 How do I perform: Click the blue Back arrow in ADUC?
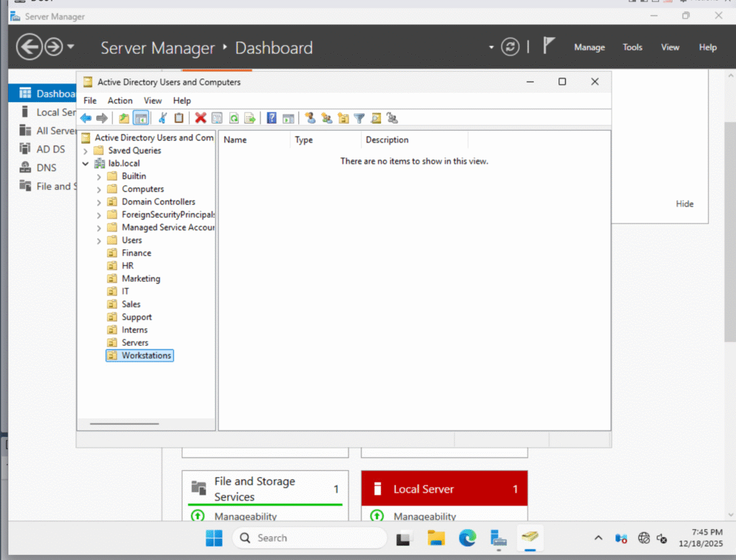(86, 119)
